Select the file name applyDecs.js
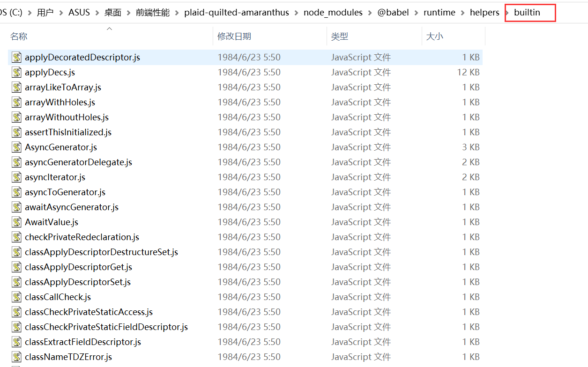Screen dimensions: 588x367 (50, 72)
